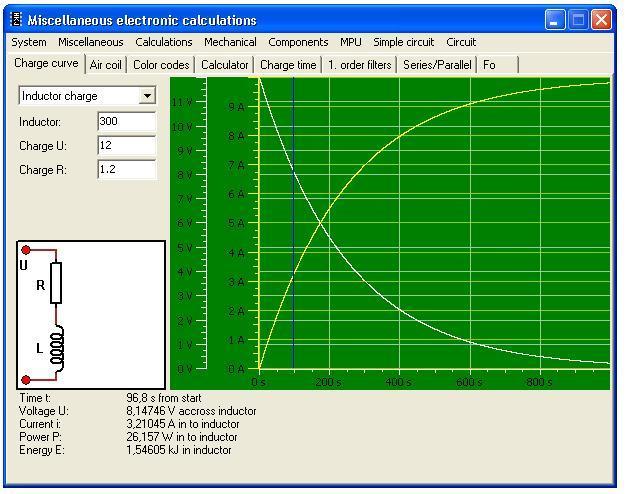Click the top red U terminal dot

[x=26, y=250]
